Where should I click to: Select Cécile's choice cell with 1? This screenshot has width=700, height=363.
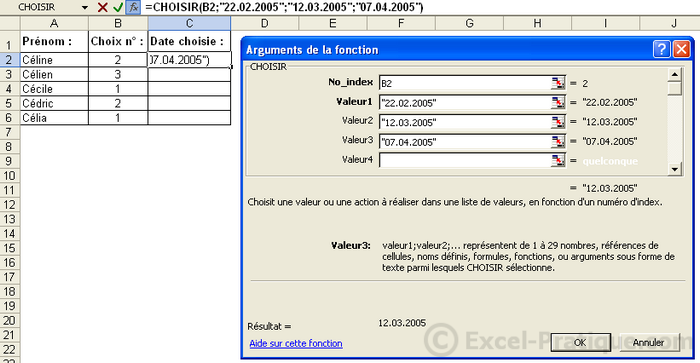pyautogui.click(x=118, y=89)
